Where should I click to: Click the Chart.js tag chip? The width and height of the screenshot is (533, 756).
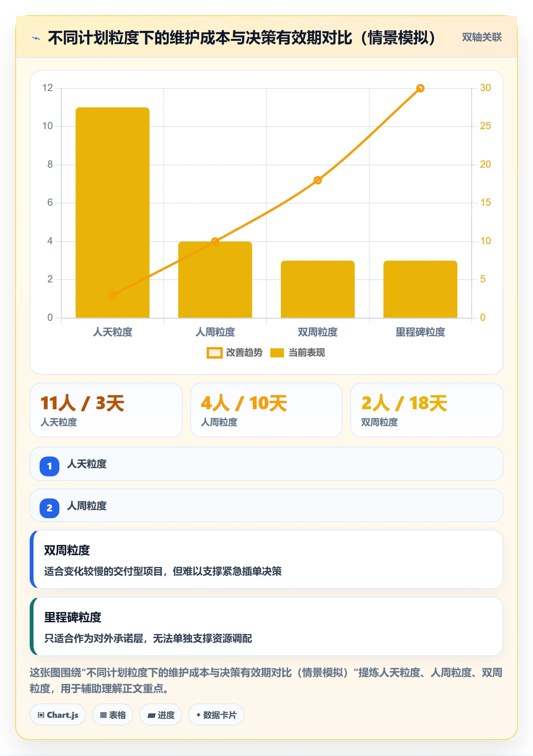pyautogui.click(x=58, y=715)
